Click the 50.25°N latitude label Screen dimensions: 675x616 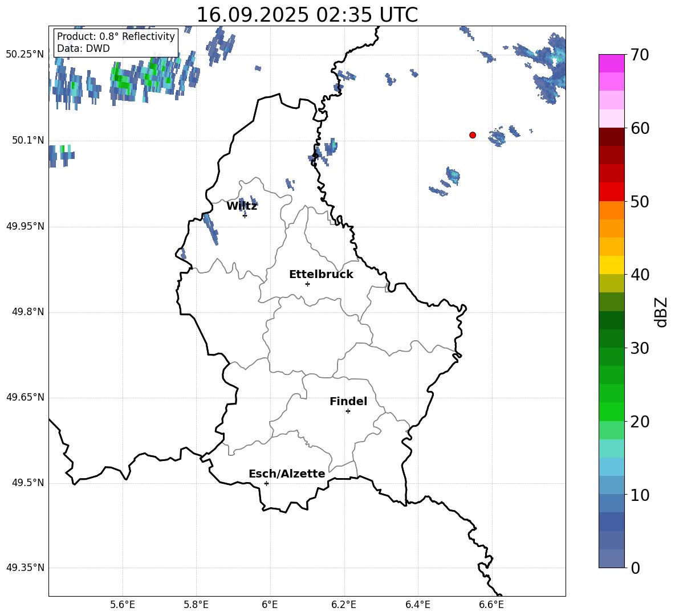[25, 55]
